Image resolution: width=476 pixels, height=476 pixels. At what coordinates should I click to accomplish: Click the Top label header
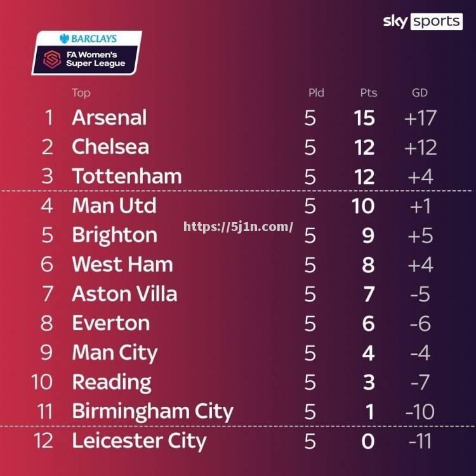(81, 93)
